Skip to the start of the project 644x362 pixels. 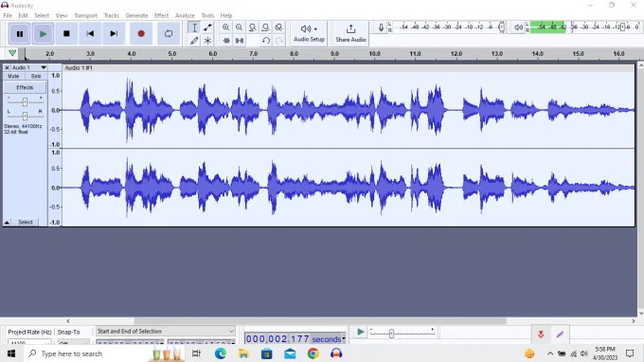click(x=90, y=34)
